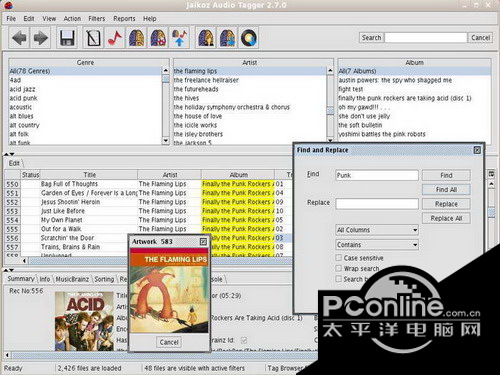Open the View menu

tap(49, 19)
